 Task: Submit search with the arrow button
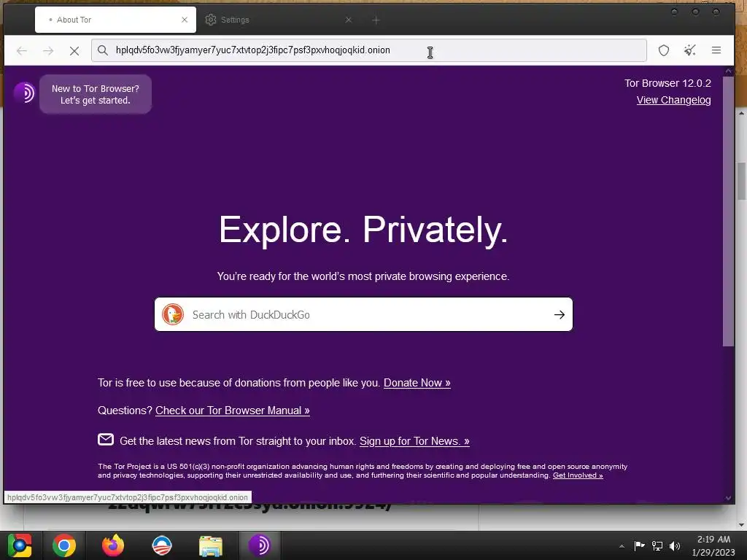click(560, 314)
